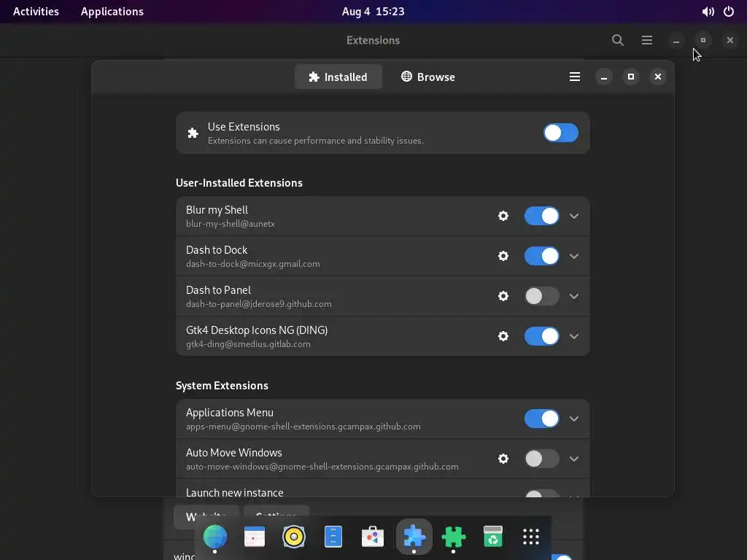Viewport: 747px width, 560px height.
Task: Open settings gear for Dash to Dock
Action: coord(503,256)
